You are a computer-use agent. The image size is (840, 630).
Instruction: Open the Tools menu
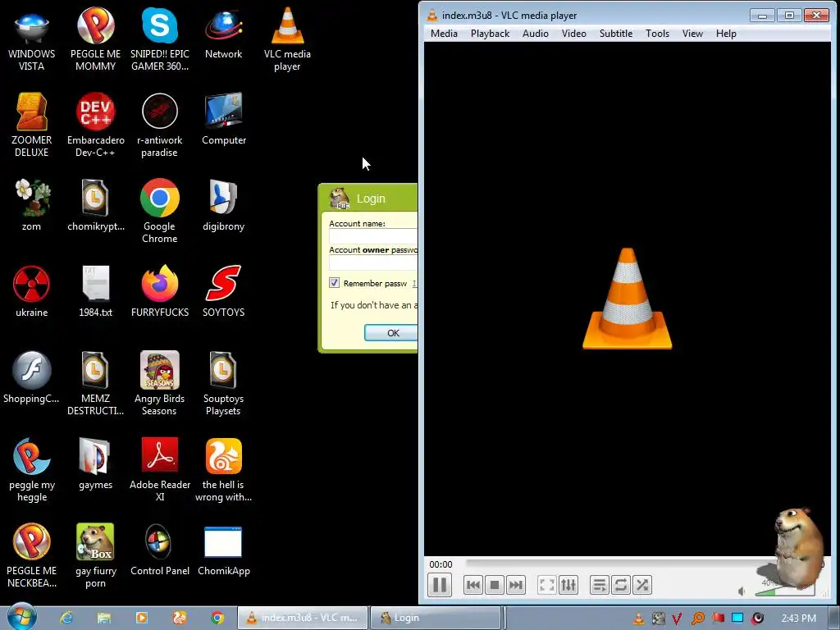point(657,33)
